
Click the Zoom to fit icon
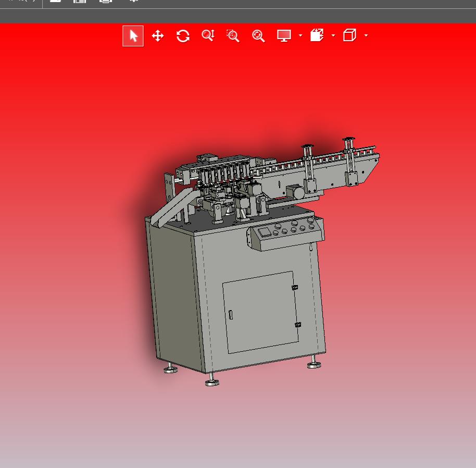258,36
